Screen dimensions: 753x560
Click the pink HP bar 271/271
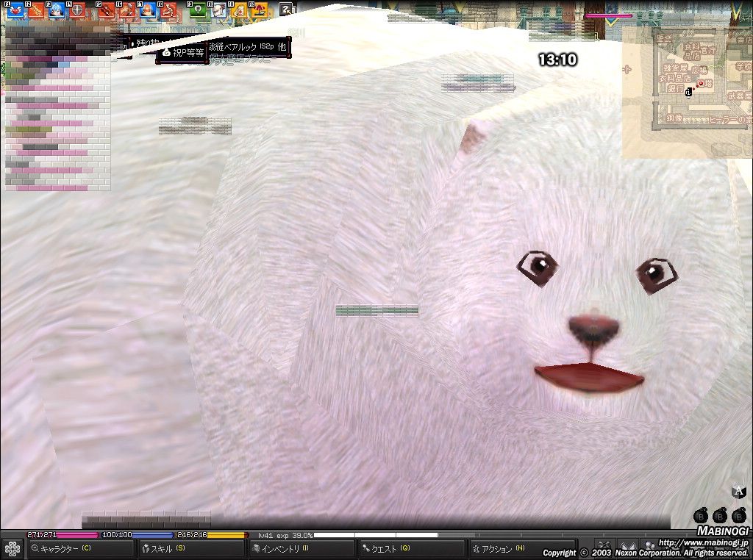(63, 535)
